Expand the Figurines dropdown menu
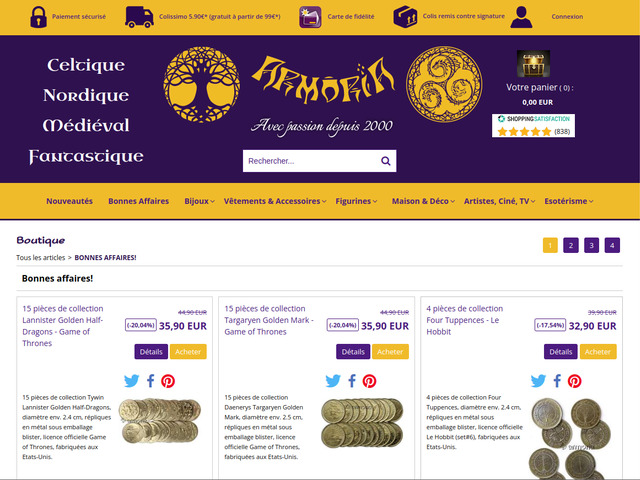The width and height of the screenshot is (640, 480). point(356,201)
